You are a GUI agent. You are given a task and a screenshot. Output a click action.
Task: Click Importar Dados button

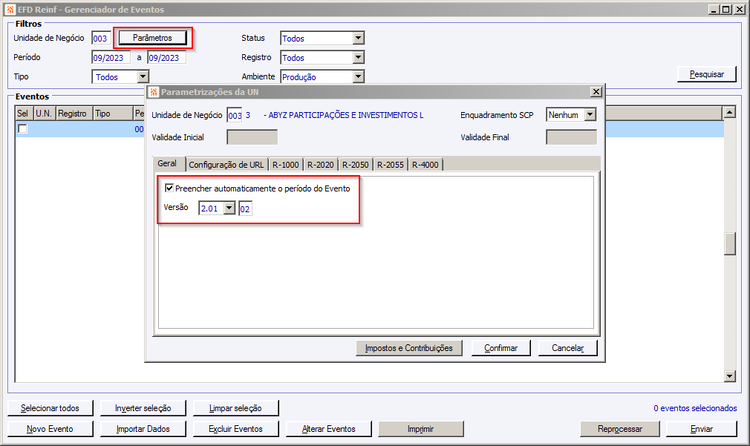click(x=143, y=429)
